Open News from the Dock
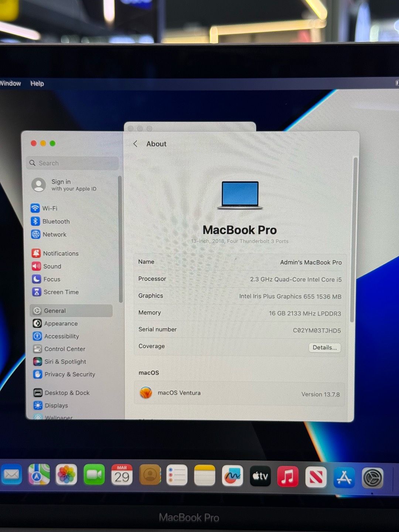The height and width of the screenshot is (532, 399). coord(316,477)
